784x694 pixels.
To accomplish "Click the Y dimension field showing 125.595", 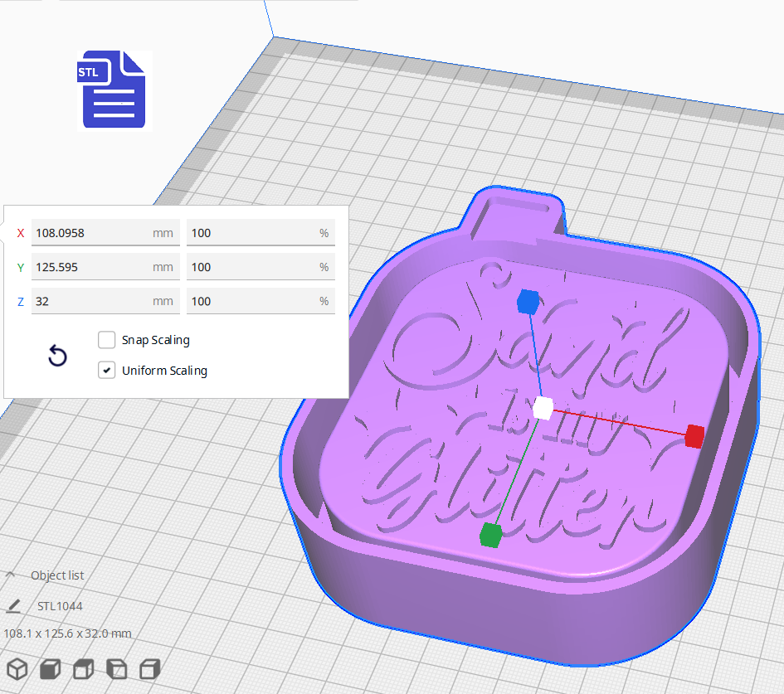I will click(x=105, y=267).
